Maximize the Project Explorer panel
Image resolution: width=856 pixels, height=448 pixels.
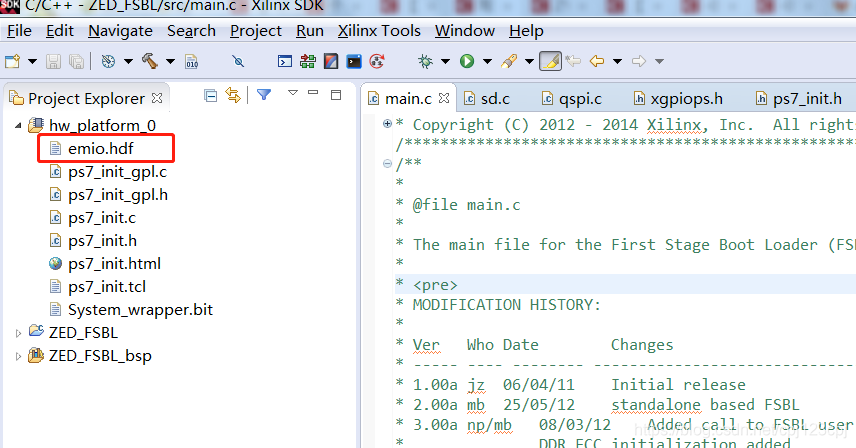click(336, 95)
